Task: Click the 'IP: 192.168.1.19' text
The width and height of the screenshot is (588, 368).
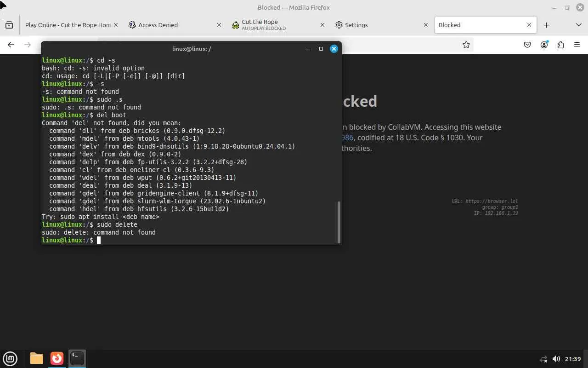Action: [496, 213]
